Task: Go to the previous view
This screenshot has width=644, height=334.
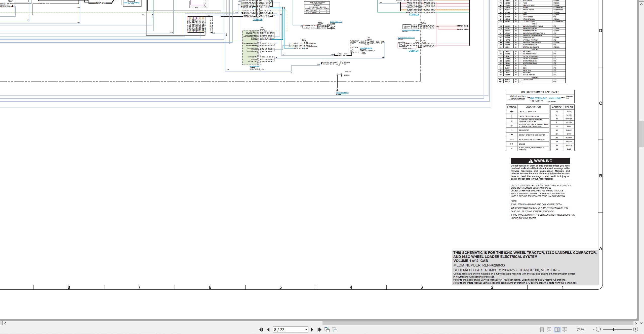Action: [327, 329]
